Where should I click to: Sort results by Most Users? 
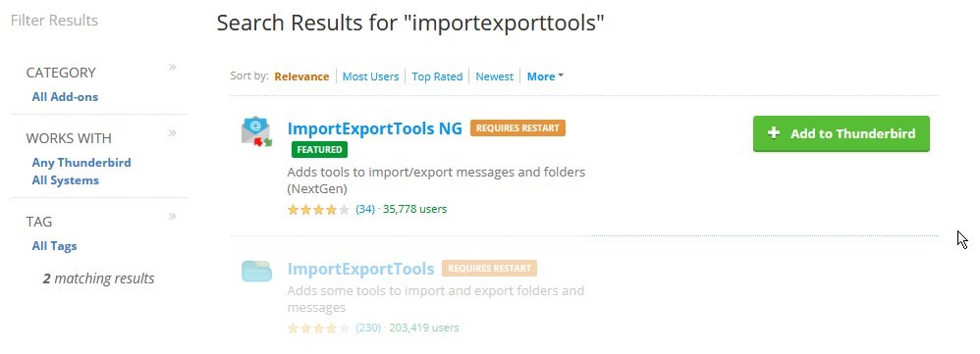[x=370, y=76]
